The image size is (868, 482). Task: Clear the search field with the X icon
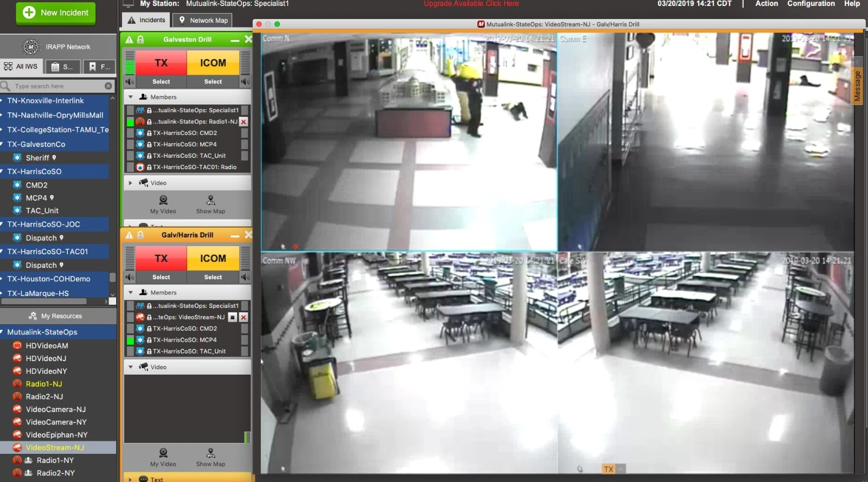point(108,86)
